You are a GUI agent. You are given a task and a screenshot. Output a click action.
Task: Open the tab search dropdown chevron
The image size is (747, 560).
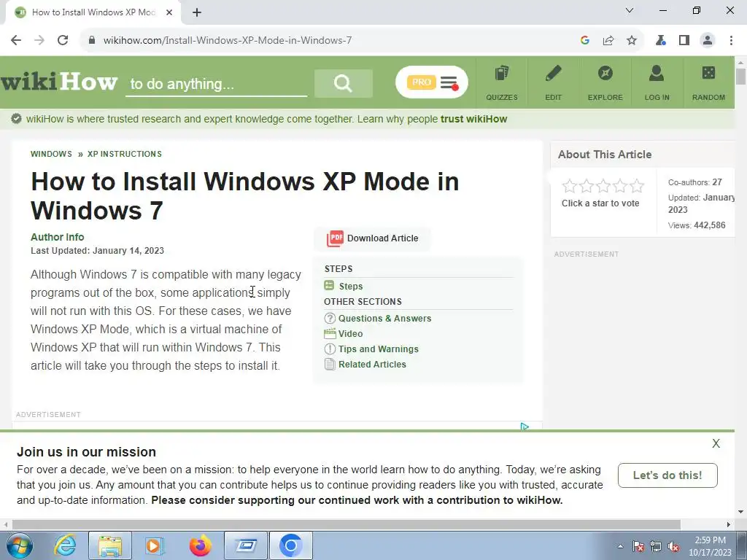630,10
